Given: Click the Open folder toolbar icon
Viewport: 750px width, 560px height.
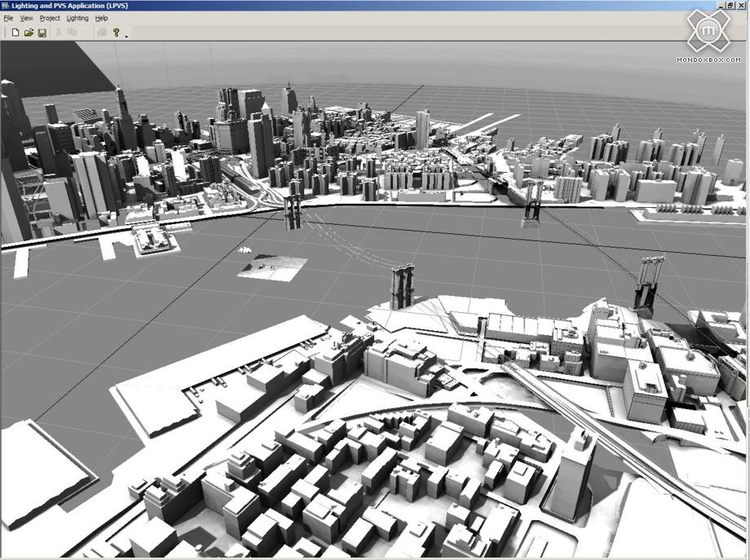Looking at the screenshot, I should point(29,33).
